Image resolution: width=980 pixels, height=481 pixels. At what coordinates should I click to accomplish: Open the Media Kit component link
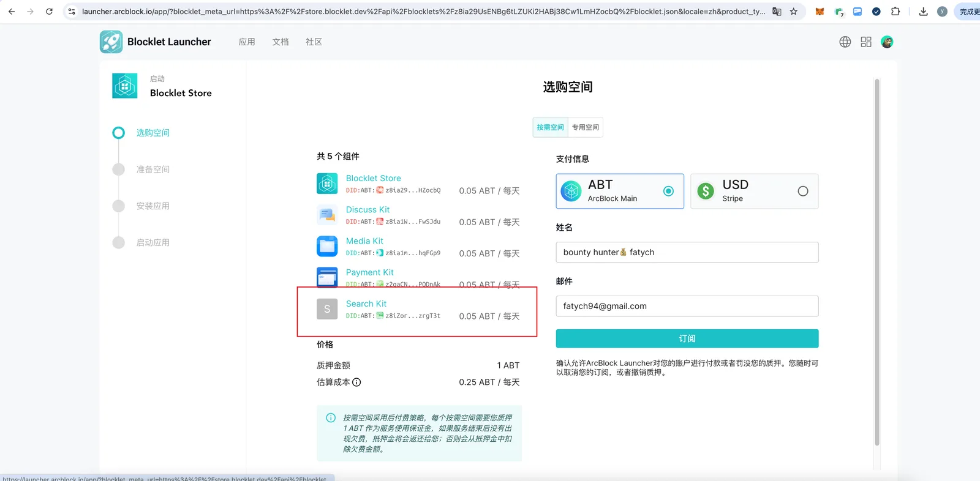click(x=364, y=241)
